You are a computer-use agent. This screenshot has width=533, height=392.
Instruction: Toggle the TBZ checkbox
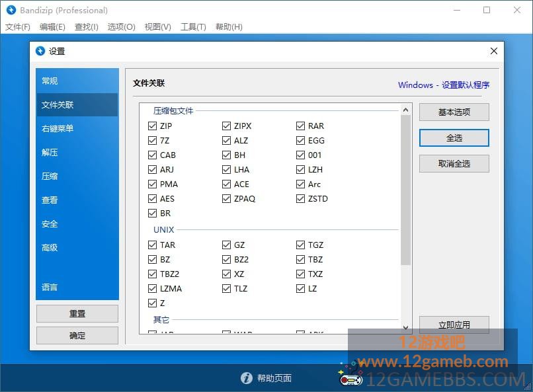[300, 260]
